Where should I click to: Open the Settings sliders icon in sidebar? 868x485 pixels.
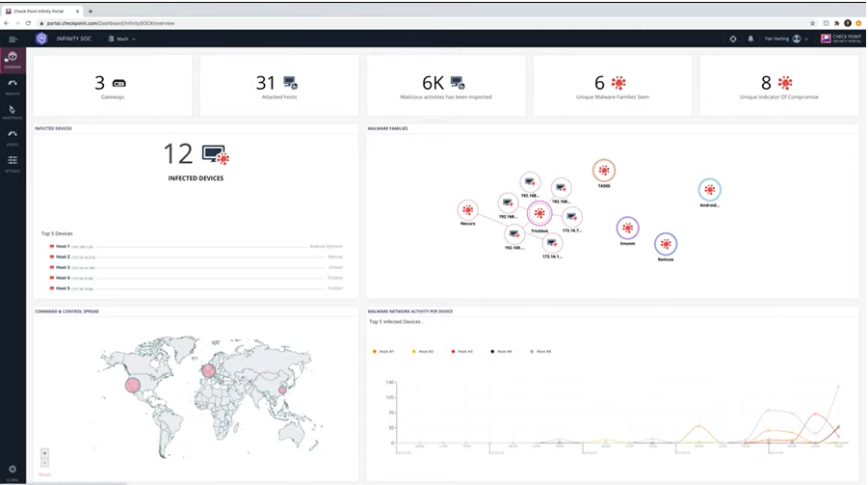13,162
